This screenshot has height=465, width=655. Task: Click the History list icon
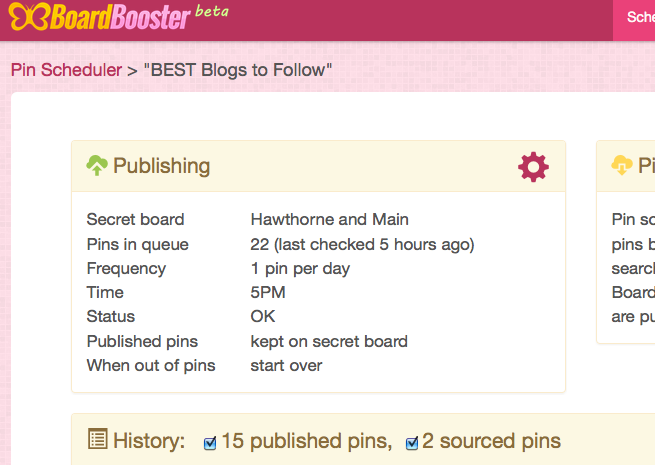[x=98, y=439]
